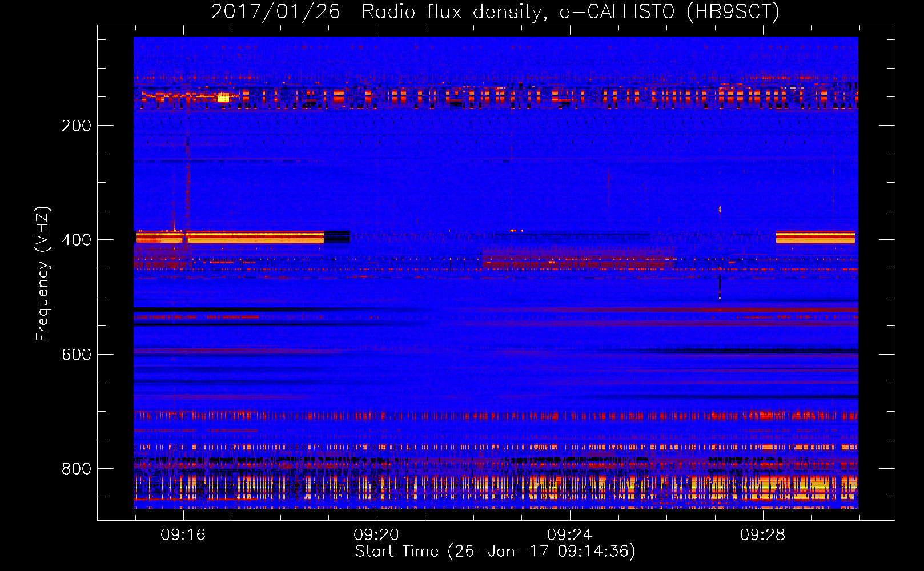Click the 'Radio flux density' title text
This screenshot has height=571, width=924.
pyautogui.click(x=451, y=12)
